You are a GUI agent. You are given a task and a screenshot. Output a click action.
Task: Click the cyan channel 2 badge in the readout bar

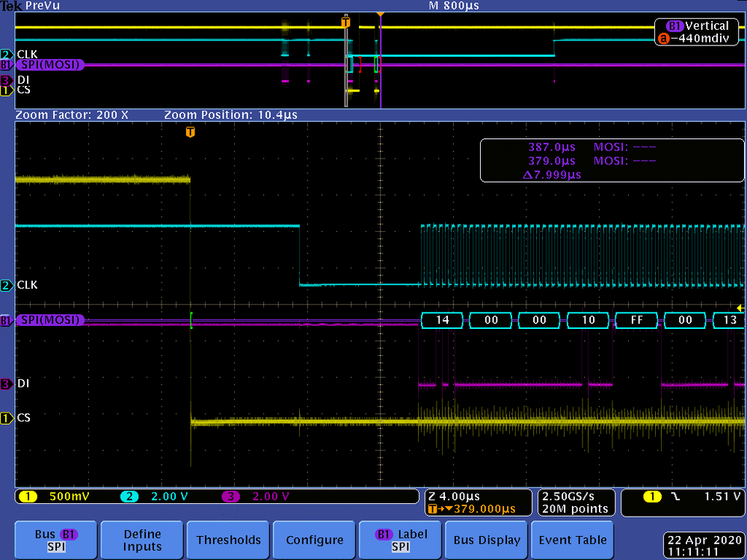point(129,496)
